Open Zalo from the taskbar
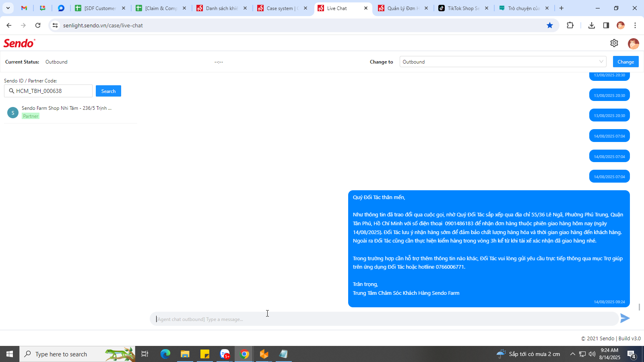The width and height of the screenshot is (644, 362). click(225, 354)
